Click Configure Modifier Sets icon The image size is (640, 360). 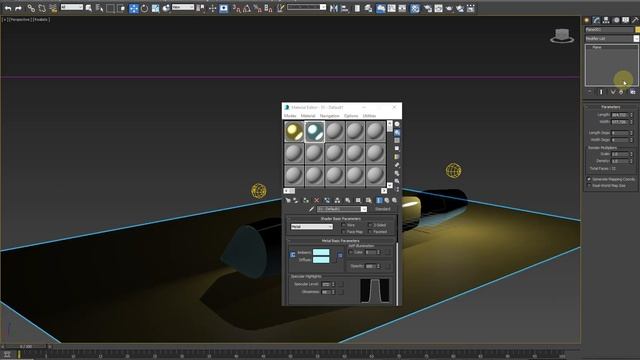[633, 92]
